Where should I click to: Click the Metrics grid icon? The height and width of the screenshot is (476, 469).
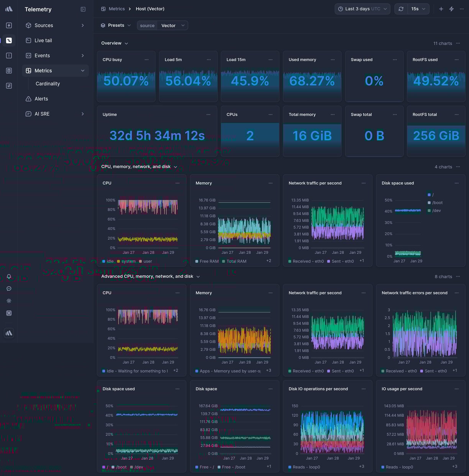(28, 70)
